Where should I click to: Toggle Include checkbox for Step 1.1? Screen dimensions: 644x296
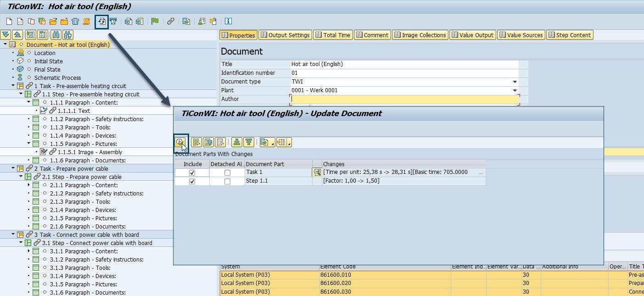[192, 181]
